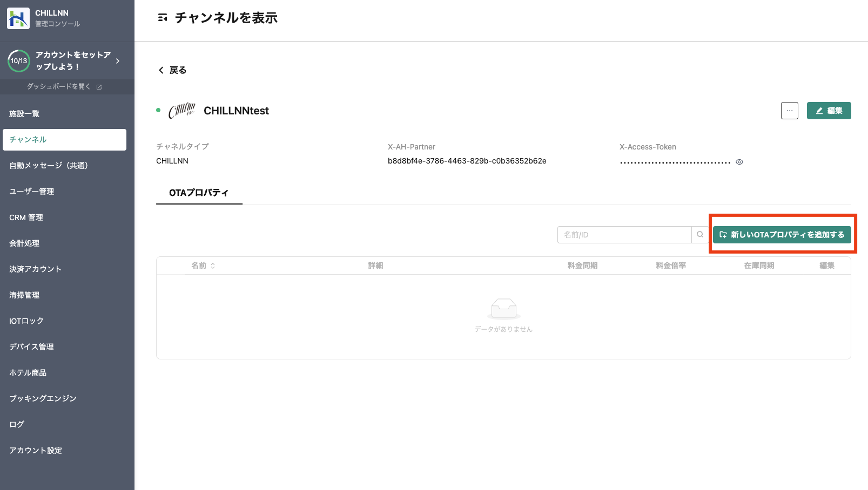Click the partner ID b8d8bf4e-3786-4463-829b-c0b36352b62e
The image size is (868, 490).
(467, 161)
